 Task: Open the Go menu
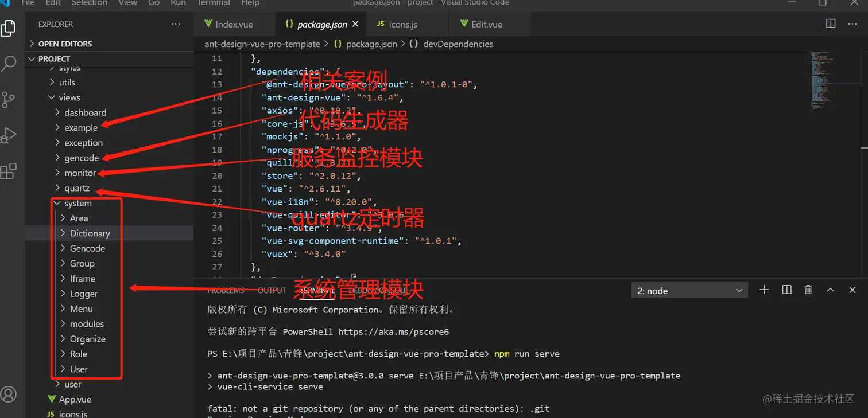(154, 3)
